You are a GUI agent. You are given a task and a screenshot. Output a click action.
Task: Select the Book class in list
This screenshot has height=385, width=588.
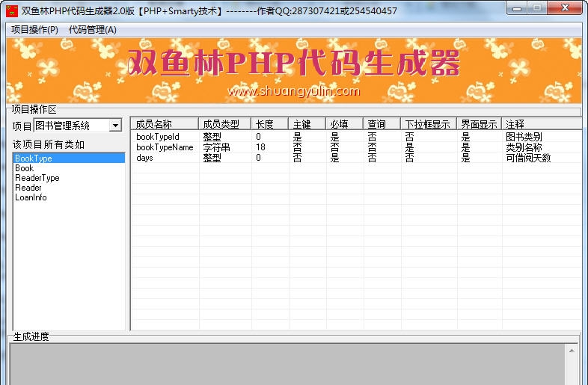[x=69, y=168]
